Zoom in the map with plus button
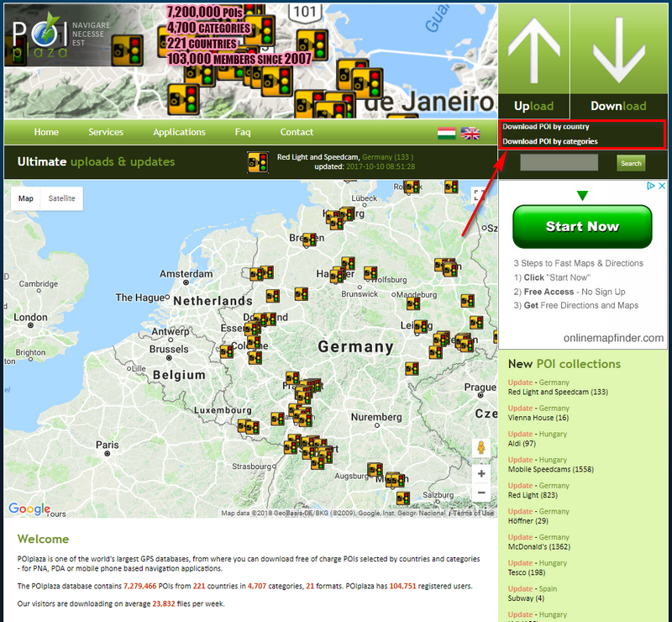Screen dimensions: 672x622 (x=481, y=473)
